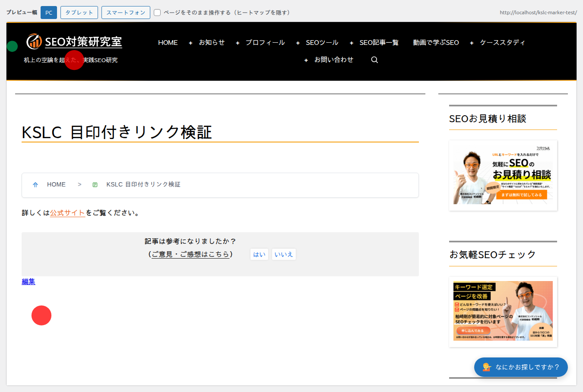This screenshot has width=583, height=392.
Task: Click the breadcrumb home arrow icon
Action: tap(35, 185)
